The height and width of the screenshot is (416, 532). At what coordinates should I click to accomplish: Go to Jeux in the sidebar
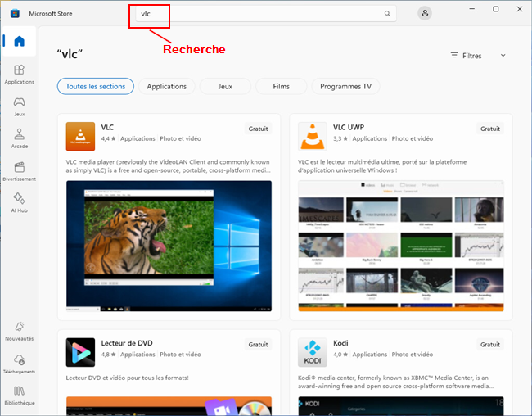point(20,106)
